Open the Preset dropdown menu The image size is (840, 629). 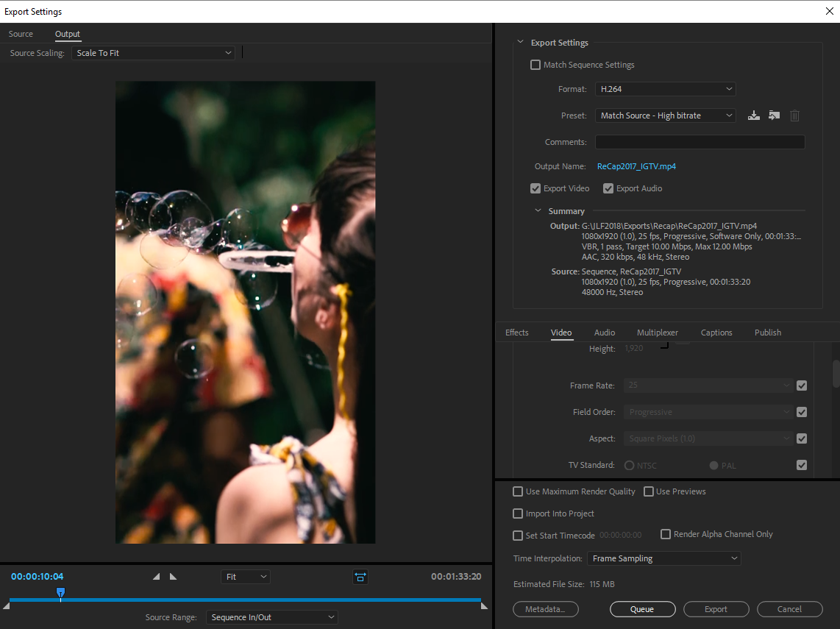(x=665, y=116)
